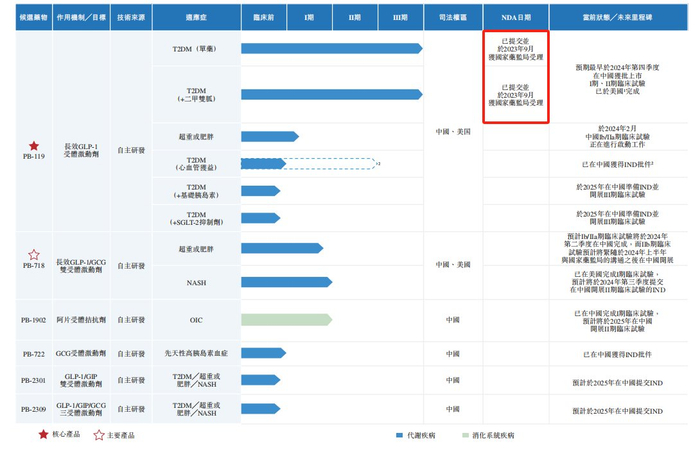700x451 pixels.
Task: Click the hollow red star above PB-718
Action: click(x=34, y=255)
